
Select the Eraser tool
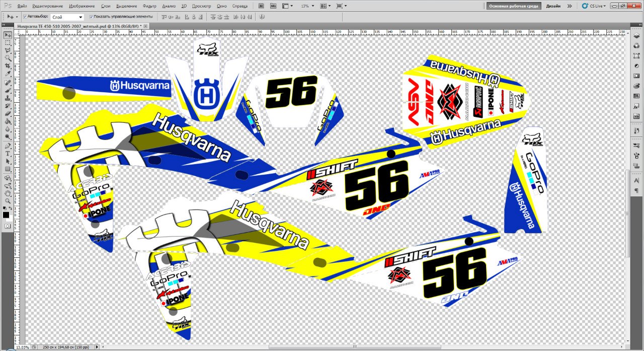(8, 113)
